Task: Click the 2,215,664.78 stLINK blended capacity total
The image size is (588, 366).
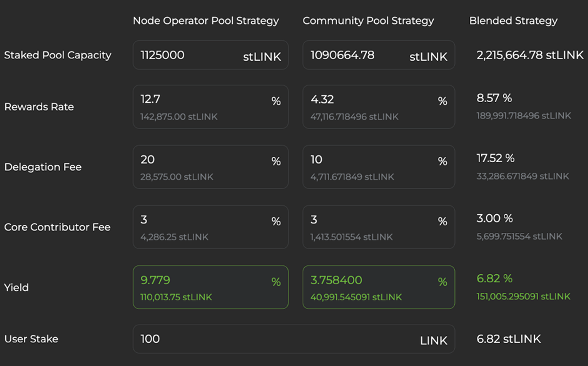Action: click(x=530, y=55)
